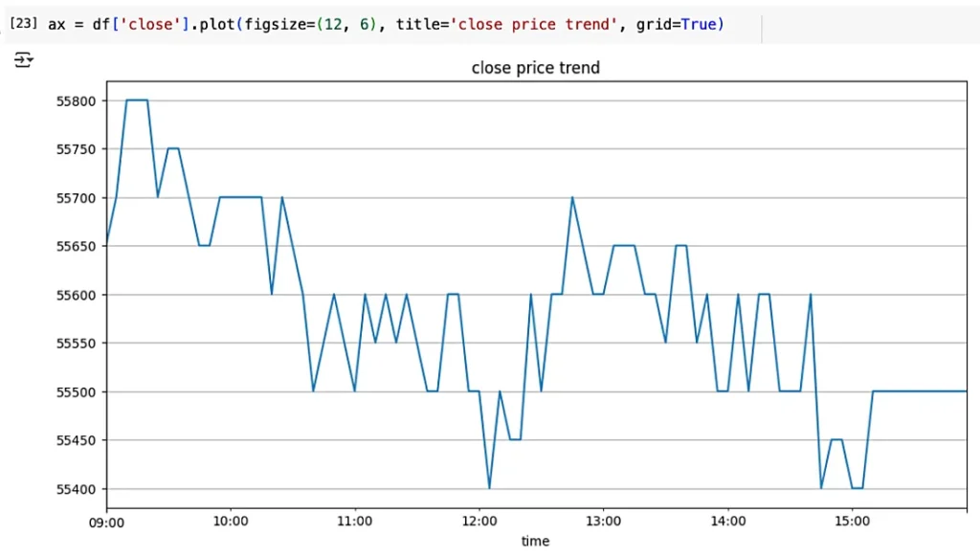Image resolution: width=980 pixels, height=556 pixels.
Task: Click the 55750 y-axis tick label
Action: 77,149
